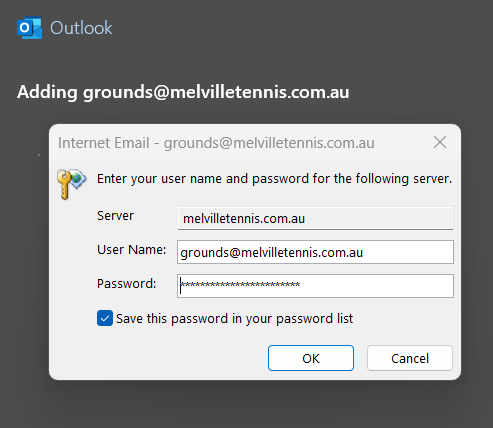Click the User Name label

point(131,250)
